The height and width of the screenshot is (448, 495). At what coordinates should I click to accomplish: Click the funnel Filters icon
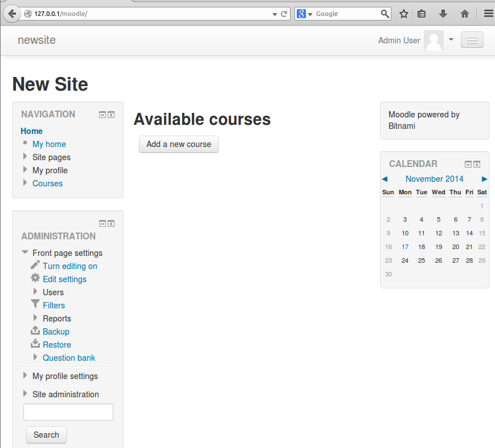35,304
